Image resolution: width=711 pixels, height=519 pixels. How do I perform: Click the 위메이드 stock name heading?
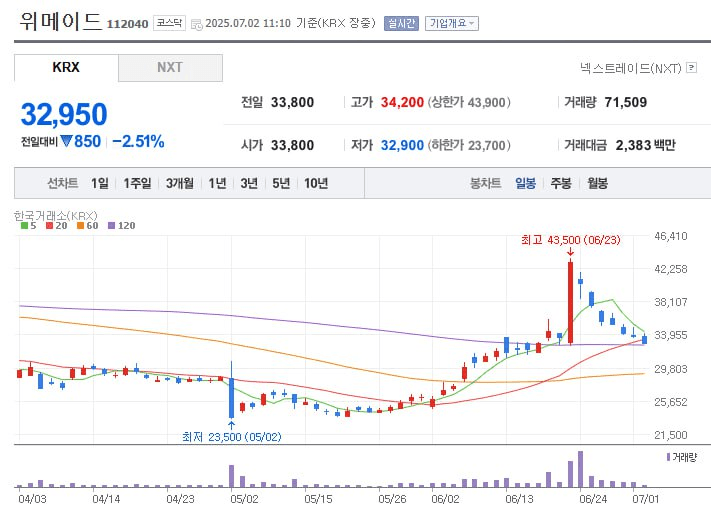pyautogui.click(x=60, y=21)
